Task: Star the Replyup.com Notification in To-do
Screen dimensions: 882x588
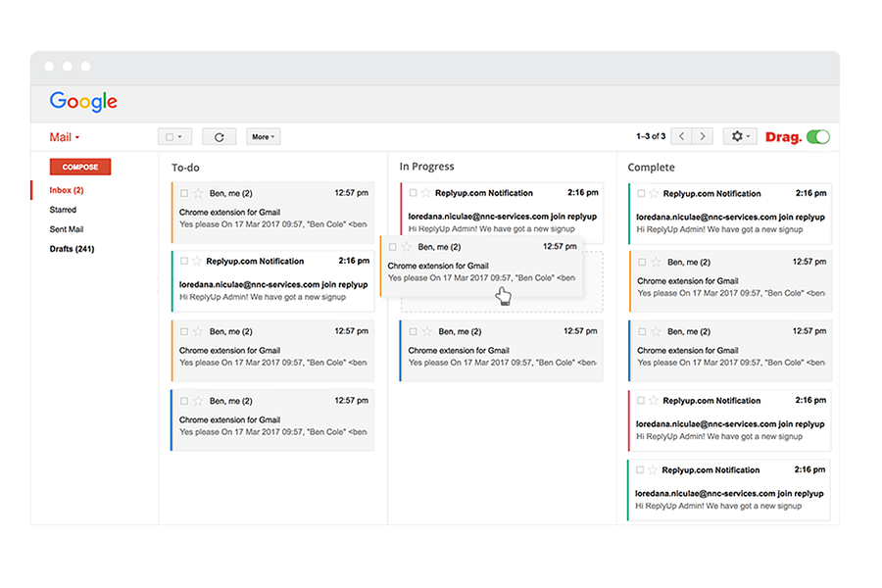Action: point(196,261)
